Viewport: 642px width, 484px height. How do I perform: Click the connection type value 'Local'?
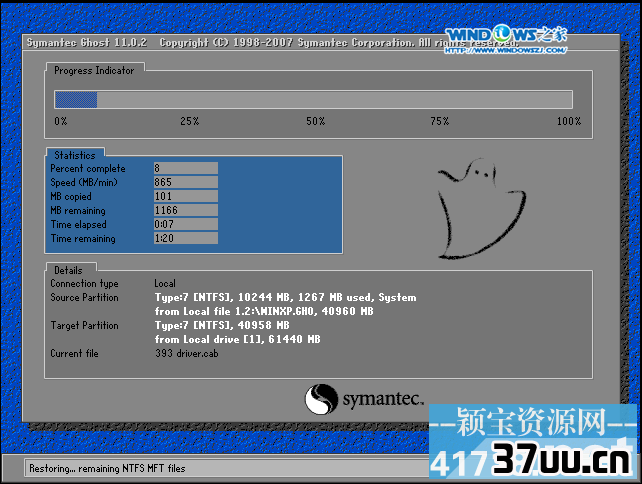[165, 283]
